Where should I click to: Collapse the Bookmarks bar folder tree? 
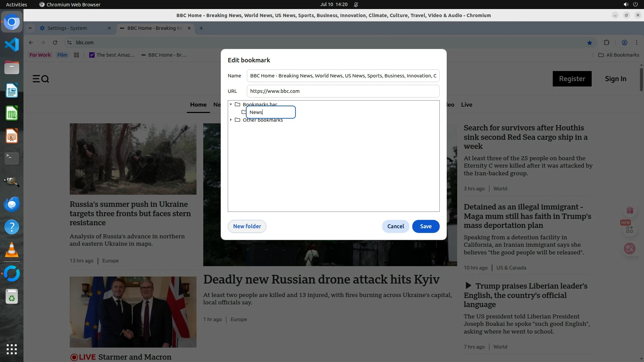tap(231, 104)
